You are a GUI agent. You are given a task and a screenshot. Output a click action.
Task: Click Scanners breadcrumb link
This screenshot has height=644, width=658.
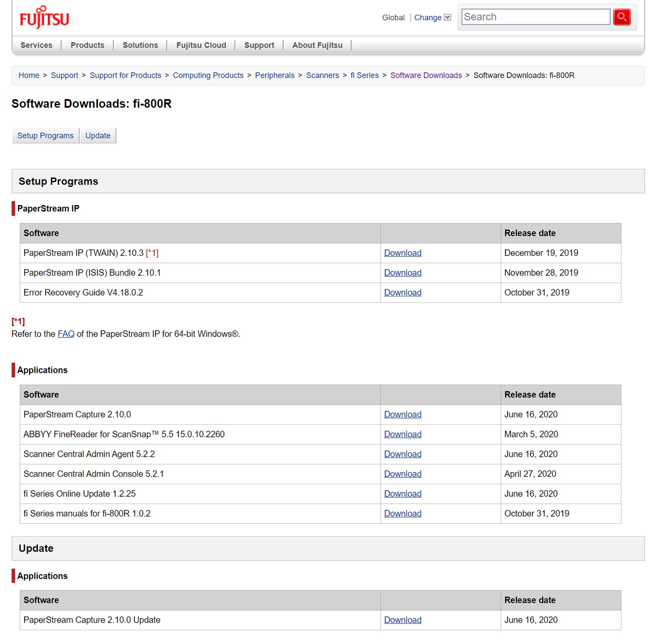[323, 75]
